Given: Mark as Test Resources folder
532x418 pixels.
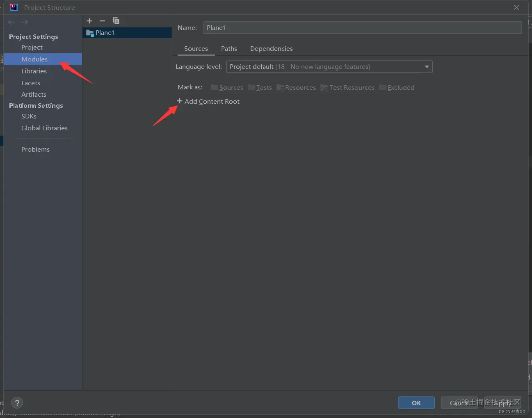Looking at the screenshot, I should 347,87.
